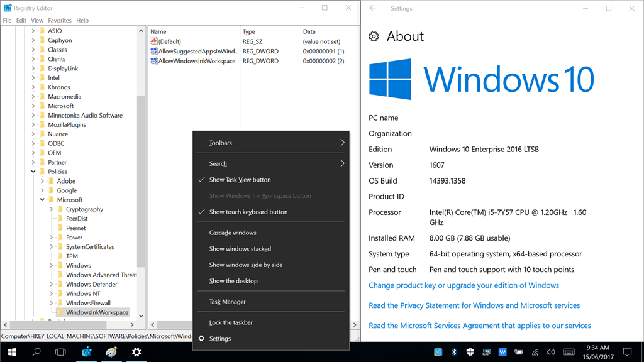This screenshot has height=362, width=644.
Task: Click the Name column header
Action: [194, 31]
